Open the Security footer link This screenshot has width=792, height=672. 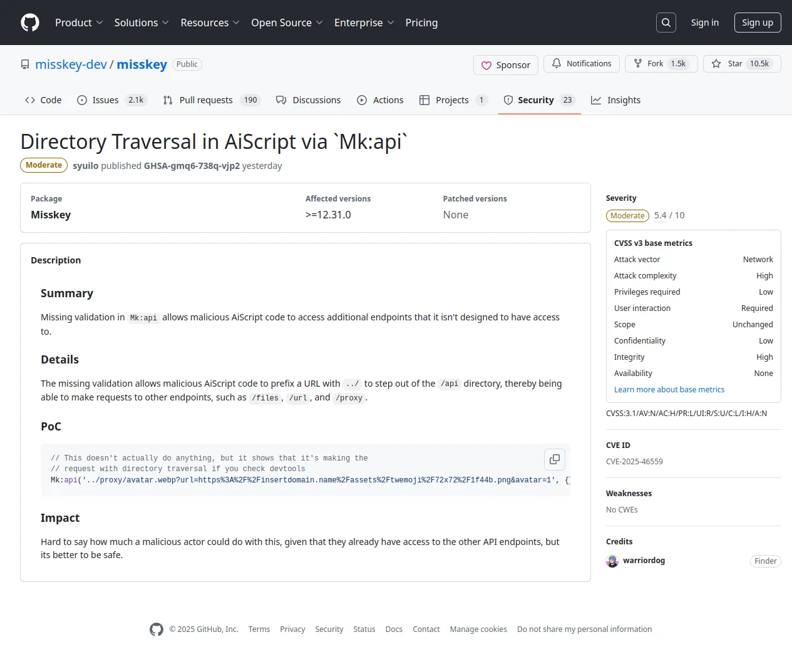(329, 629)
